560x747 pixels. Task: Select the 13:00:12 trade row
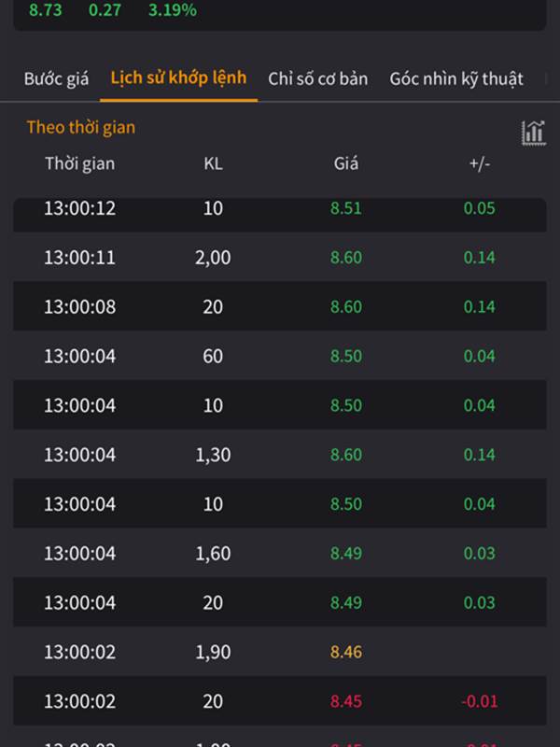click(279, 215)
